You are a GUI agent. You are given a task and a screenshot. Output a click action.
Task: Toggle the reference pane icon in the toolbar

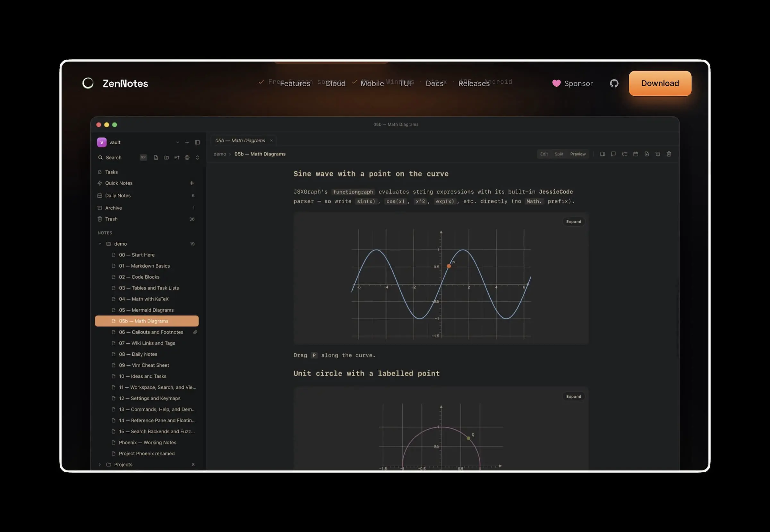click(x=602, y=154)
